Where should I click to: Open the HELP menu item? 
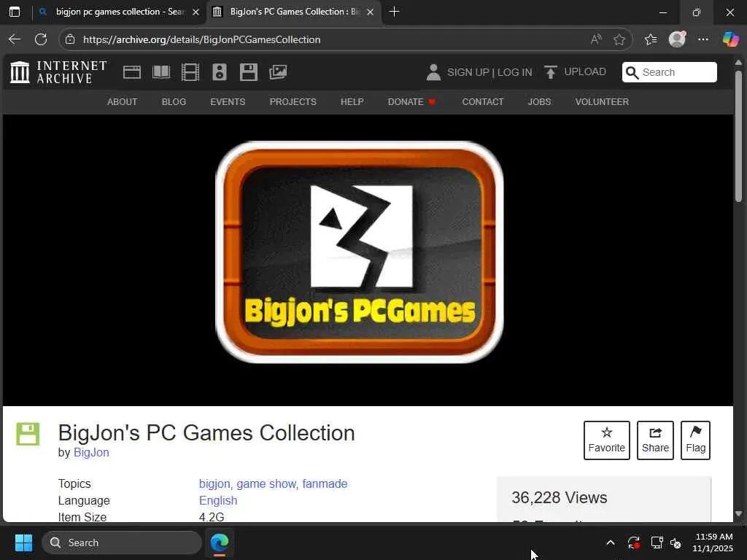[x=352, y=102]
